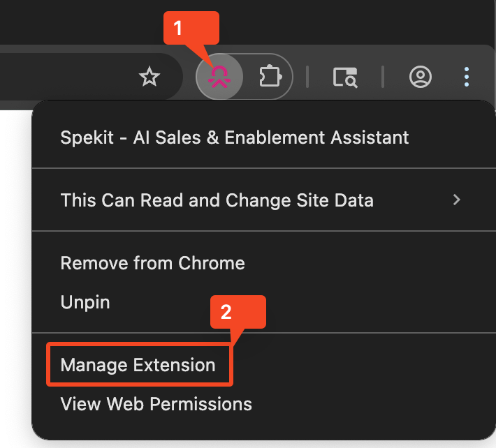This screenshot has height=448, width=496.
Task: Click the white page area left of menu
Action: click(14, 279)
